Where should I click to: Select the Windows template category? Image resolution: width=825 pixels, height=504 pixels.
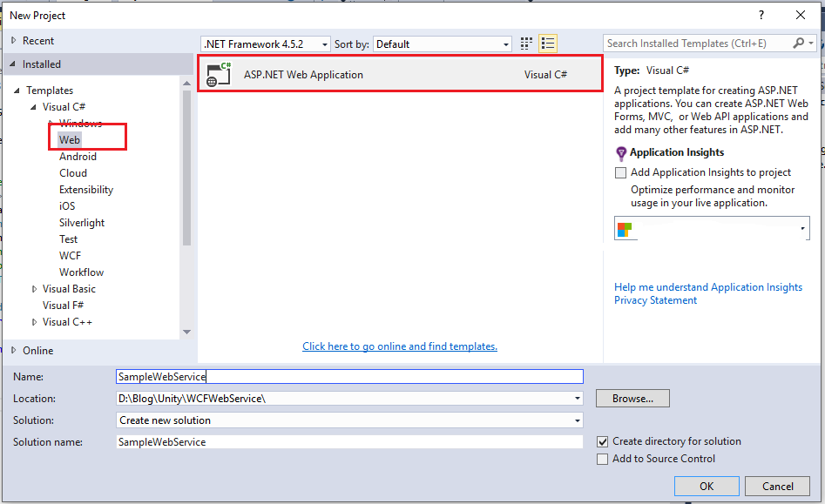80,123
